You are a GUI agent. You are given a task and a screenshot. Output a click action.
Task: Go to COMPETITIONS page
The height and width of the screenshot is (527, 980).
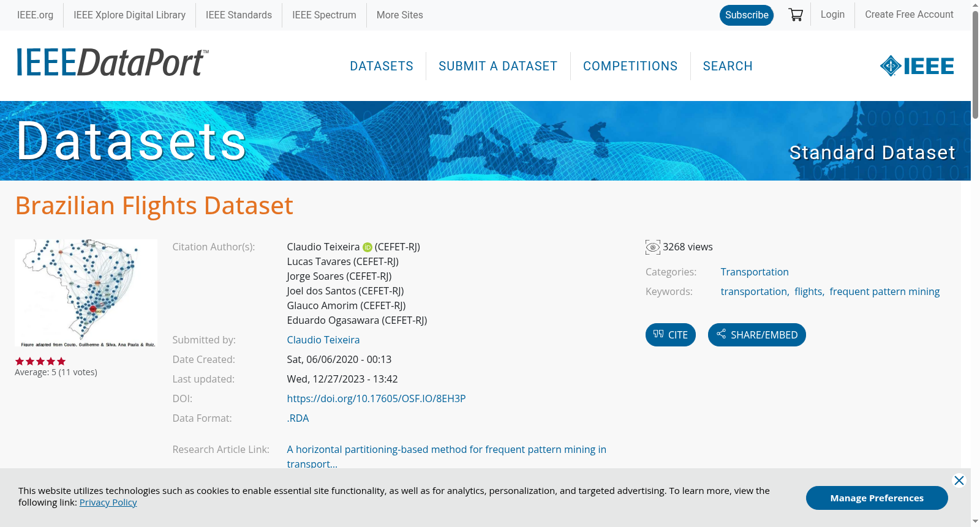pos(630,66)
